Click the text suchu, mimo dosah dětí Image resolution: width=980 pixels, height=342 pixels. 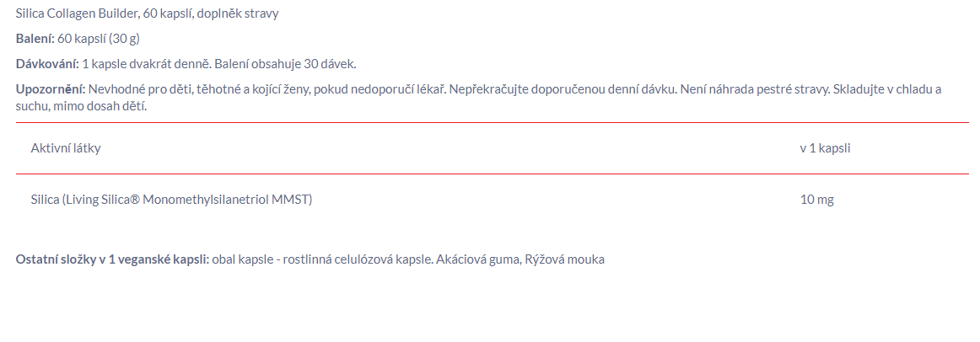(81, 106)
